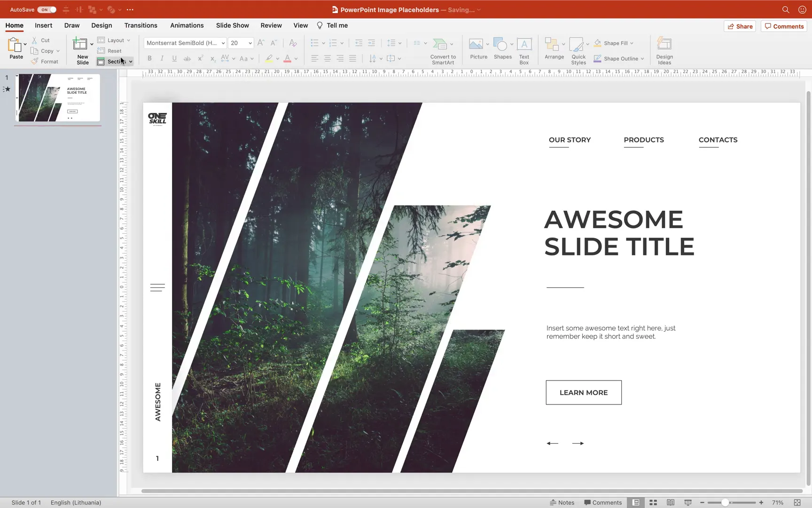This screenshot has width=812, height=508.
Task: Click the Paste clipboard icon
Action: coord(15,45)
